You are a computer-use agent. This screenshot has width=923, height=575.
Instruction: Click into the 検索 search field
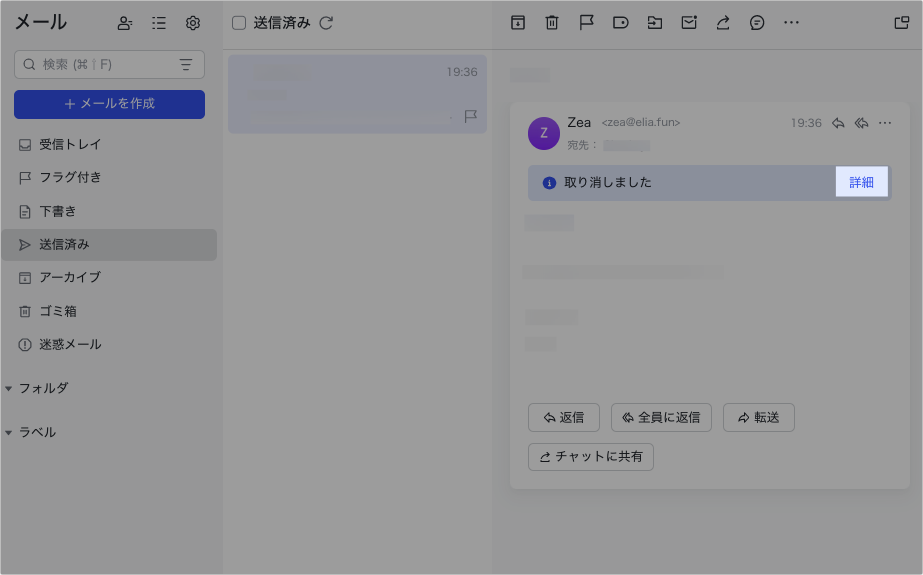[x=100, y=65]
